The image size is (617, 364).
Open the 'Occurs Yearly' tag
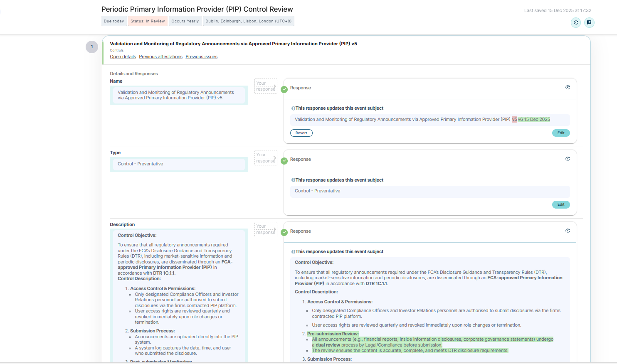click(x=185, y=21)
